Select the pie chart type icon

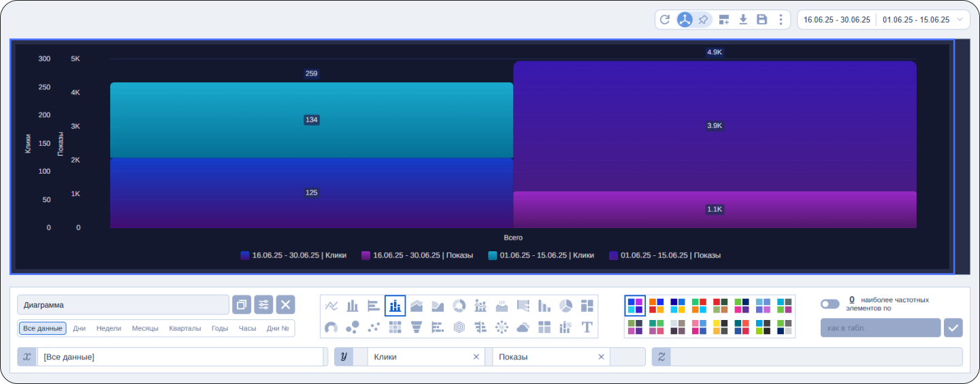pyautogui.click(x=566, y=306)
